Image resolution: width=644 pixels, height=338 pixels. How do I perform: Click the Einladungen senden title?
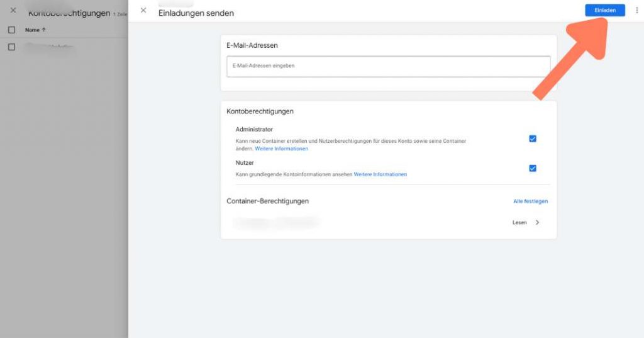196,13
